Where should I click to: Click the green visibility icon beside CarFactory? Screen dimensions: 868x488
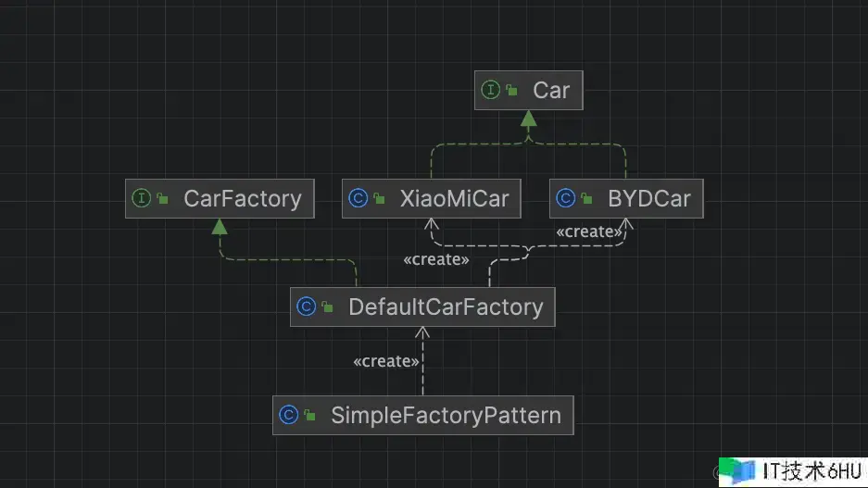(x=163, y=199)
